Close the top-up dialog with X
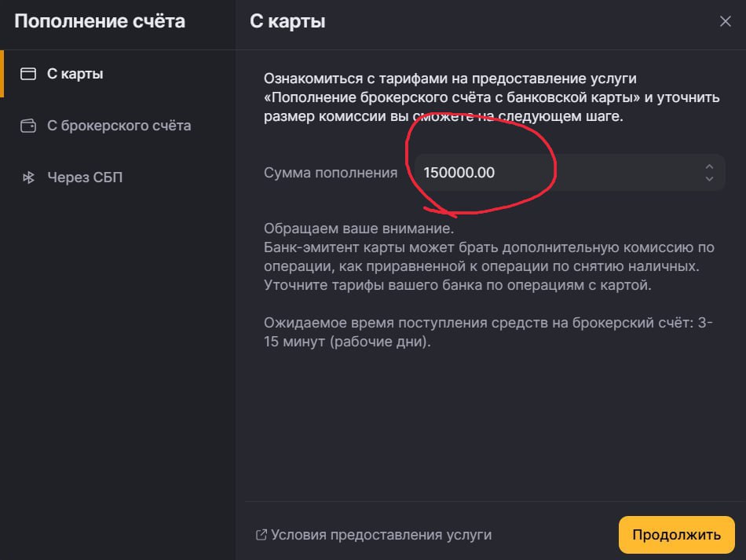This screenshot has width=746, height=560. pos(725,22)
